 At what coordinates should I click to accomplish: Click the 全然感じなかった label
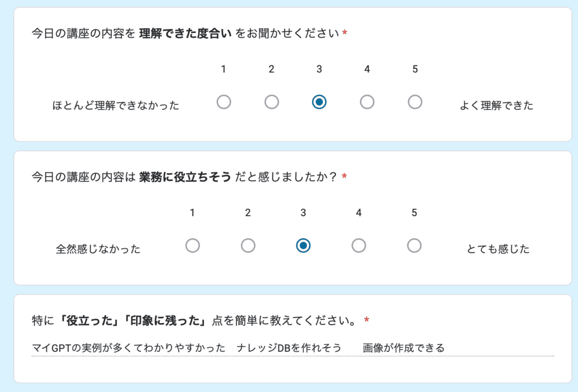point(98,248)
